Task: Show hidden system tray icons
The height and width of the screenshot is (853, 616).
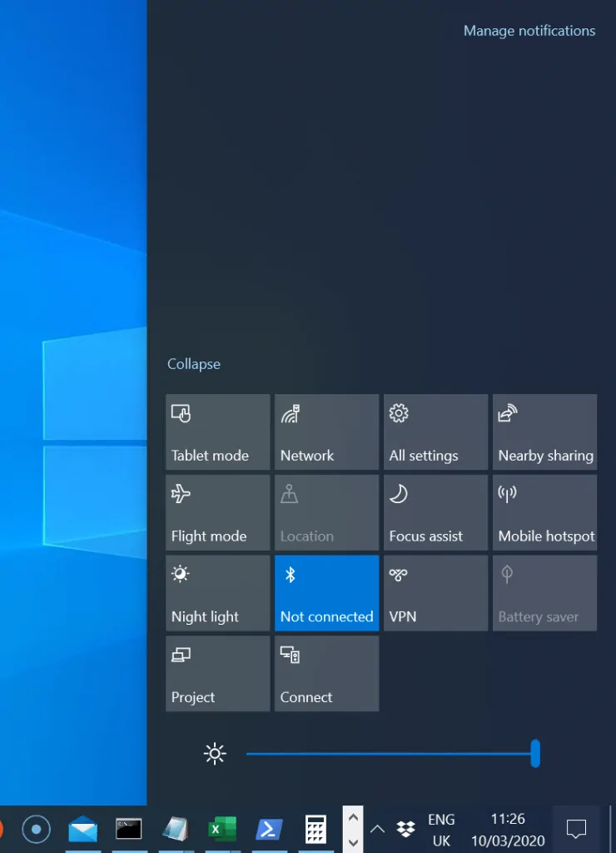Action: 377,829
